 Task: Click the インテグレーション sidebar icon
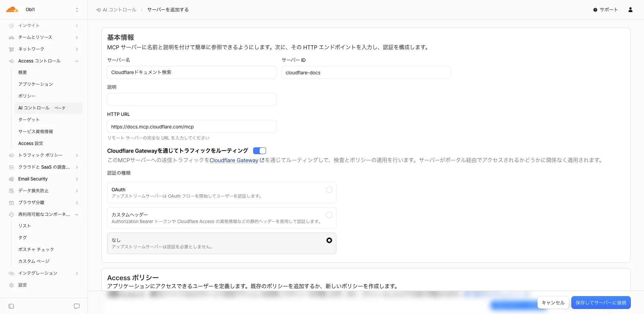click(11, 273)
